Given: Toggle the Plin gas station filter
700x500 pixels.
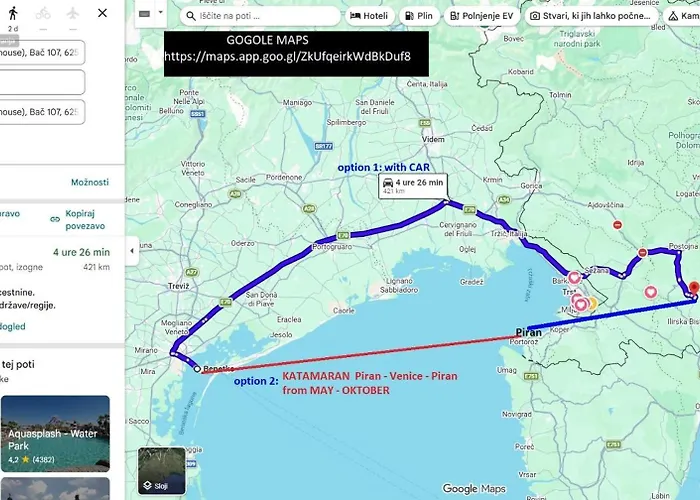Looking at the screenshot, I should tap(420, 16).
